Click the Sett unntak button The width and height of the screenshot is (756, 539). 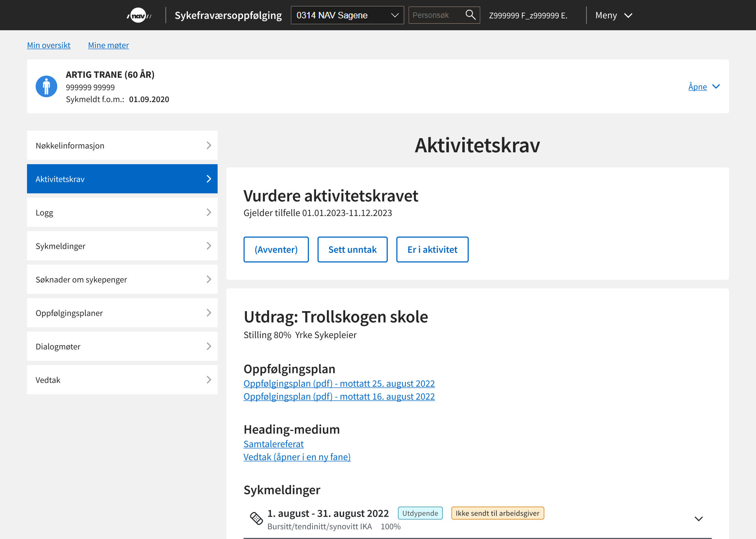pos(352,250)
